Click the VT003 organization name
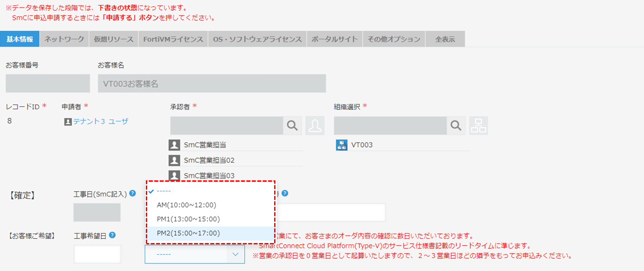Screen dimensions: 644x271 point(362,145)
